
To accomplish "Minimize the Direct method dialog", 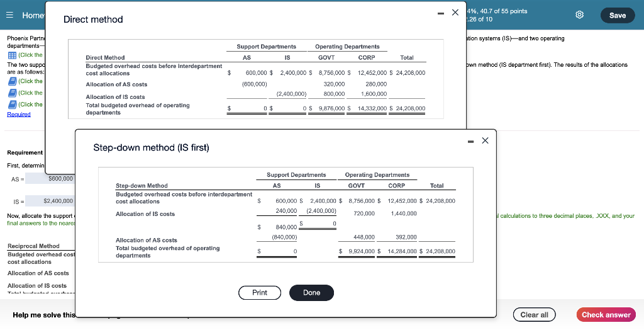I will pos(441,13).
